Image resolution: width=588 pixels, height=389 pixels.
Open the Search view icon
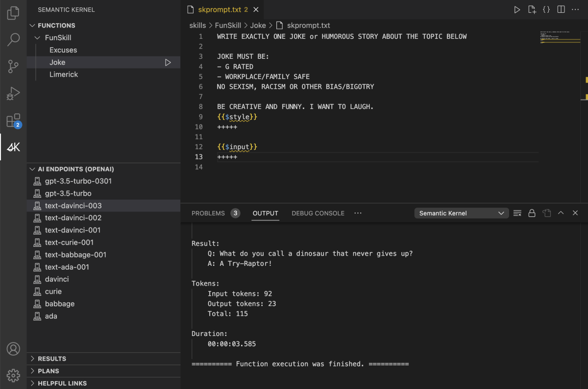click(x=13, y=39)
